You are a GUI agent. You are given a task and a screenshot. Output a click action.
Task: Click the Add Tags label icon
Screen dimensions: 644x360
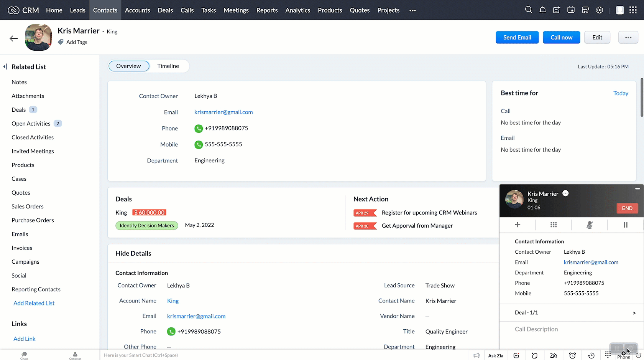61,42
